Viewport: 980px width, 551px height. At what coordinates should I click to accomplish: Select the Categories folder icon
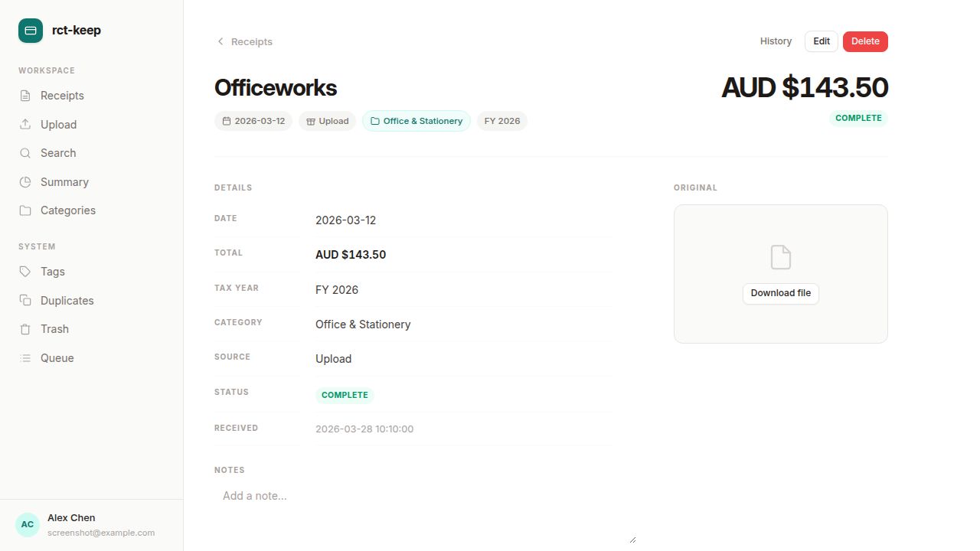pyautogui.click(x=27, y=210)
